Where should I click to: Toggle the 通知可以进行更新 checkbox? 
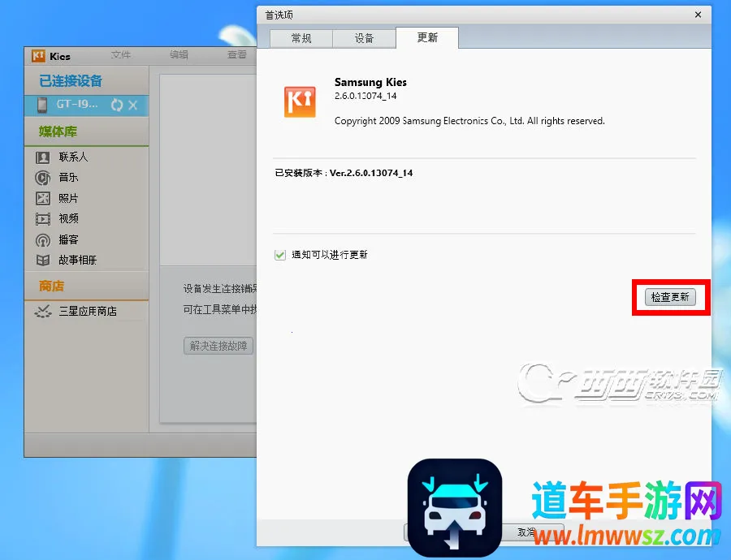(x=280, y=255)
